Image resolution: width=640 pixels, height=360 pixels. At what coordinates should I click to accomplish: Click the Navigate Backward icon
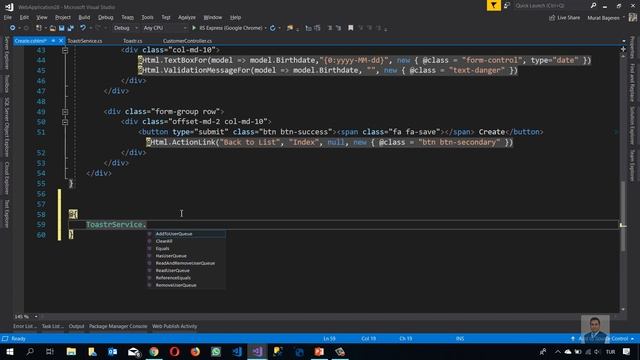[x=13, y=28]
